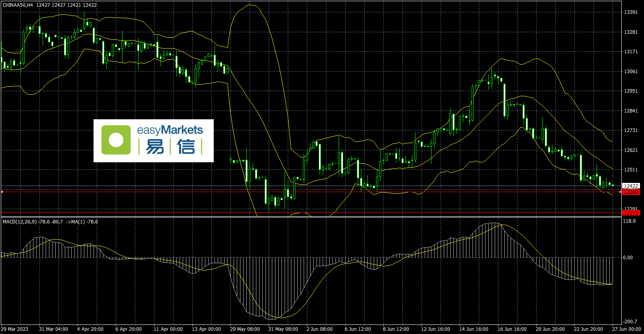
Task: Click the 4 Apr 20:00 time label
Action: pyautogui.click(x=90, y=329)
